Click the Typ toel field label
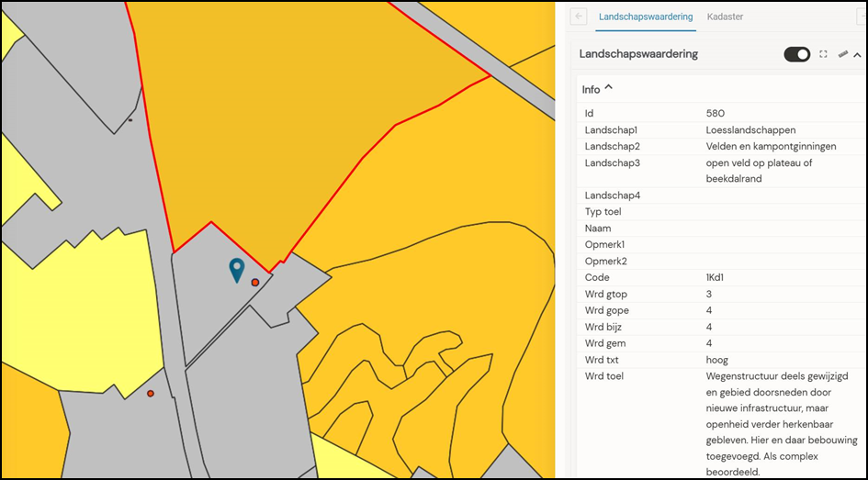 [603, 212]
